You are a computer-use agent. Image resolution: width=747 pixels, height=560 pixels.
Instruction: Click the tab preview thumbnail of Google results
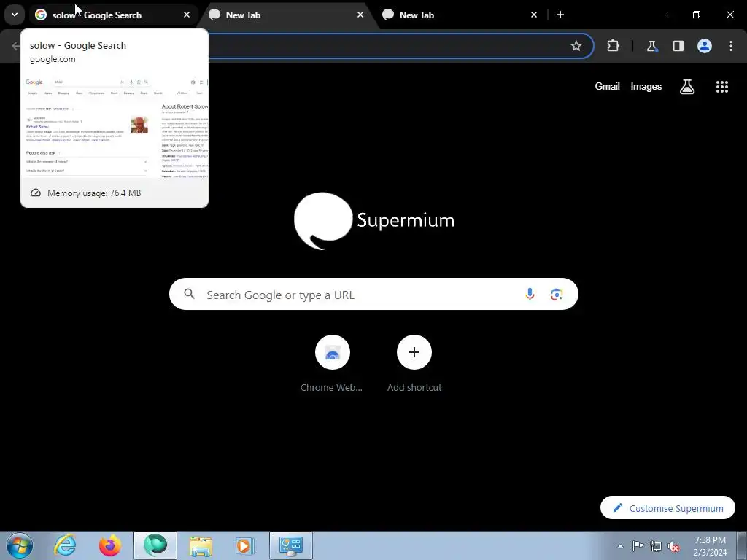115,125
